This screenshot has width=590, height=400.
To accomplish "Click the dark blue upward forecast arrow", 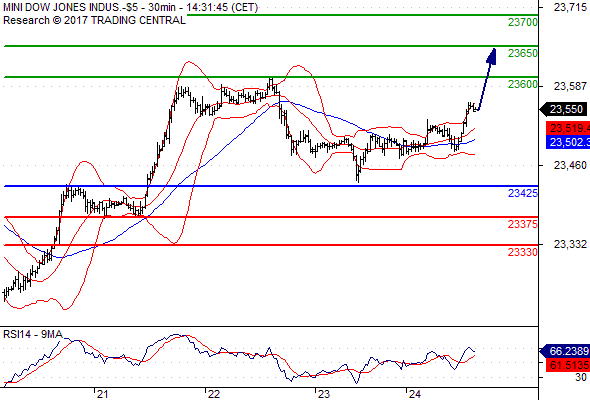I will coord(487,79).
